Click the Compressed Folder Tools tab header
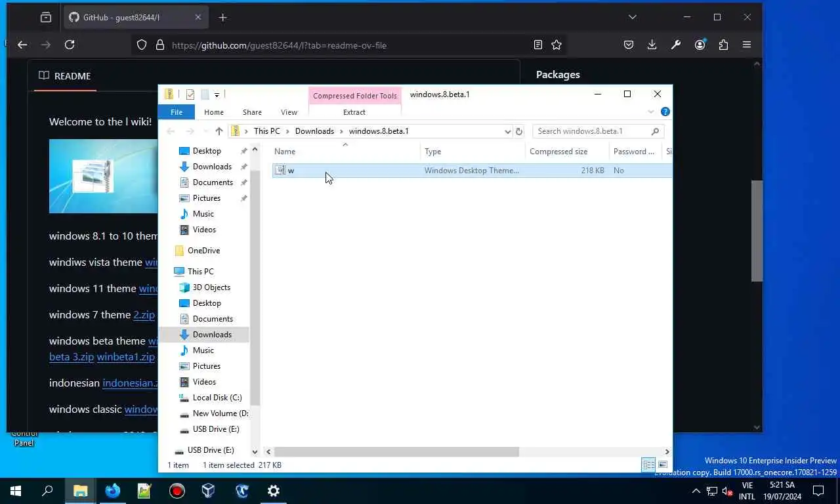This screenshot has width=840, height=504. tap(354, 96)
